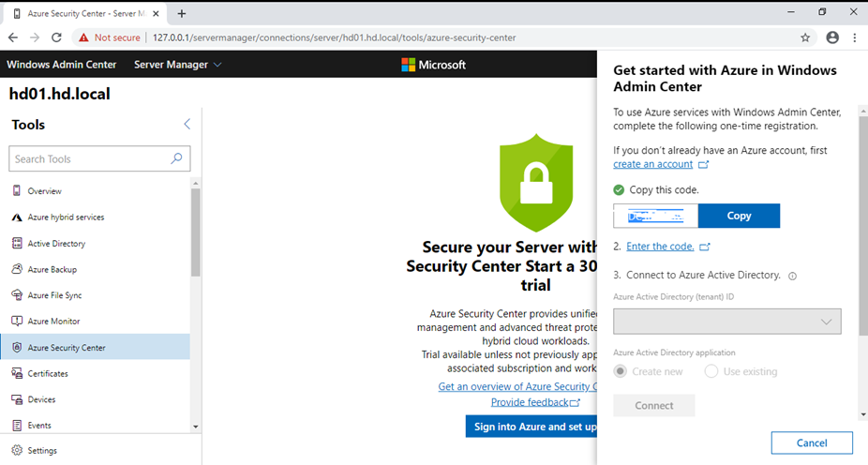The width and height of the screenshot is (868, 465).
Task: Open Windows Admin Center home
Action: pos(62,65)
